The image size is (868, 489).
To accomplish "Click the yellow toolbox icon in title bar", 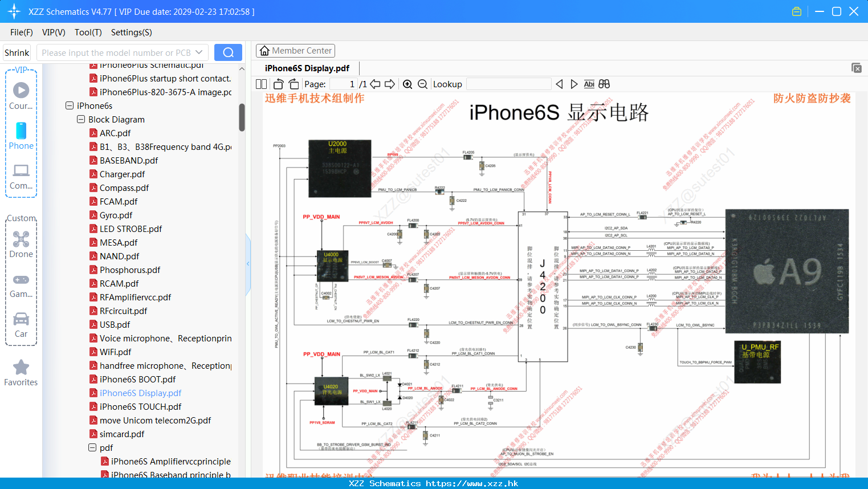I will coord(797,11).
